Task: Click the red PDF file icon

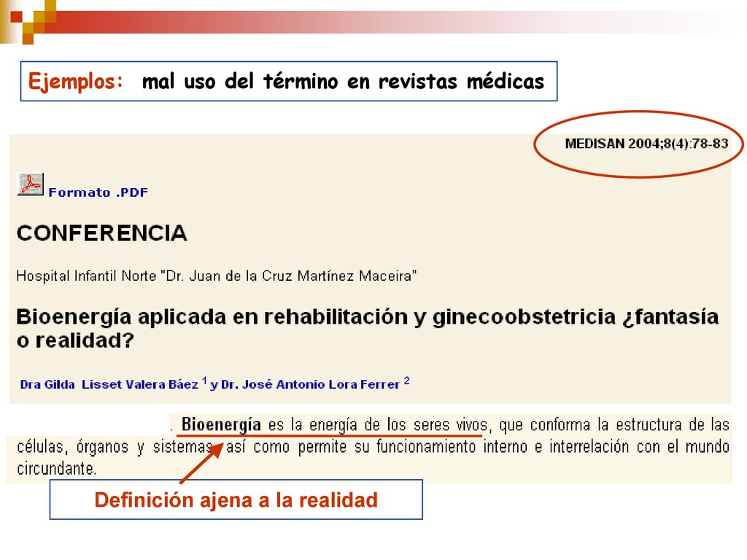Action: [x=31, y=184]
